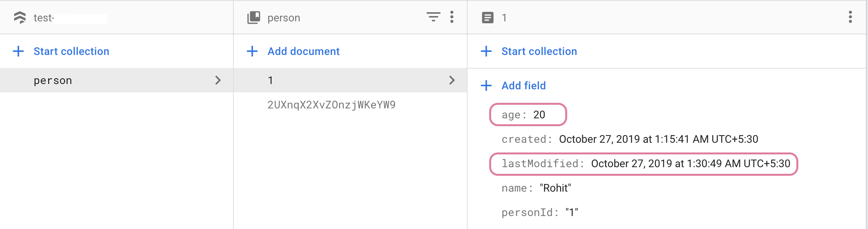Click the name field value "Rohit"
This screenshot has height=229, width=868.
555,188
